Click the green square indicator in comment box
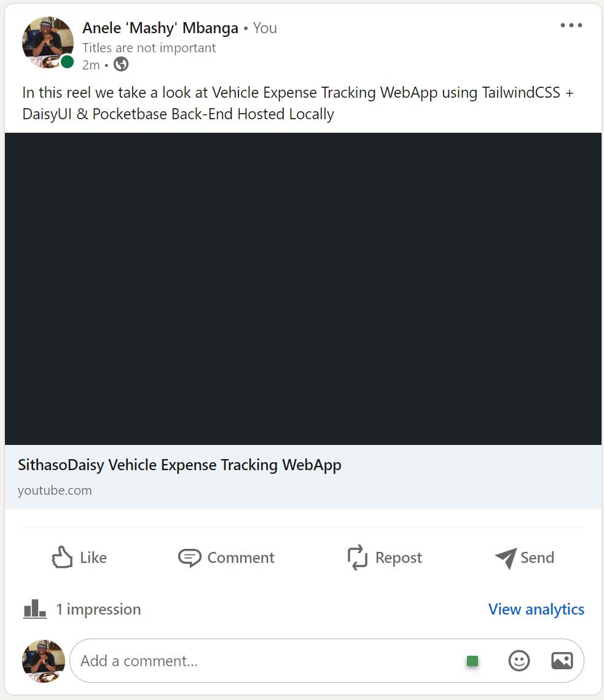This screenshot has height=700, width=604. pyautogui.click(x=472, y=661)
